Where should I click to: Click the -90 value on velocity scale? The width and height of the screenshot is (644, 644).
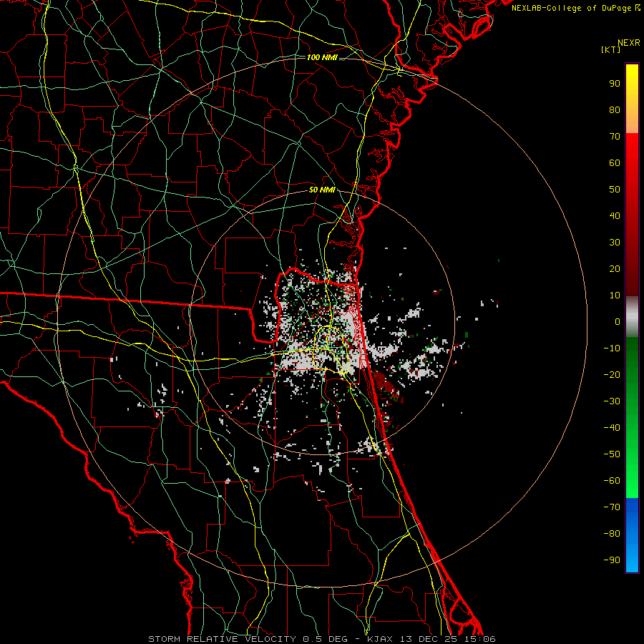pos(612,560)
